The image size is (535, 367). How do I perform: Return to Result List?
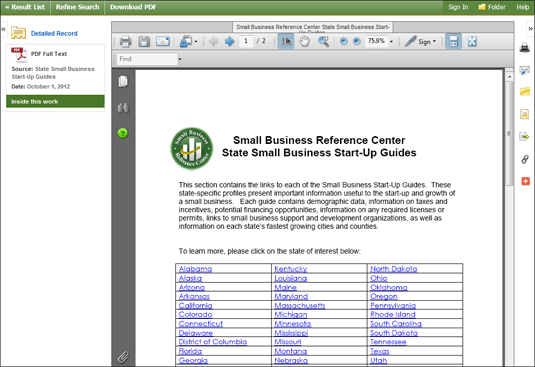click(25, 7)
